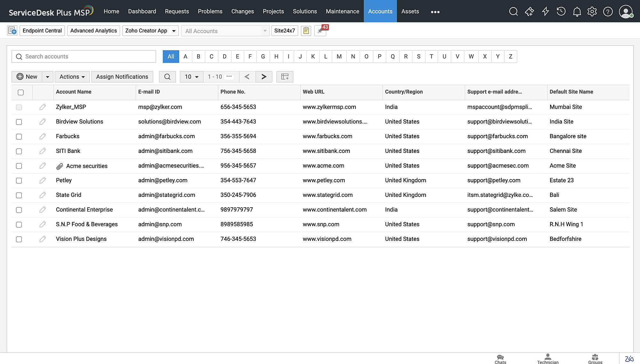Image resolution: width=640 pixels, height=364 pixels.
Task: Open the column chooser table icon
Action: (284, 77)
